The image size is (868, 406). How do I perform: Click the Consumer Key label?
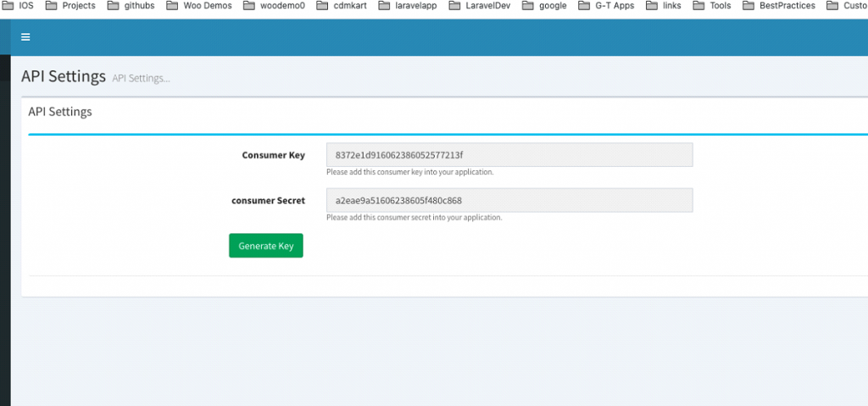point(274,155)
